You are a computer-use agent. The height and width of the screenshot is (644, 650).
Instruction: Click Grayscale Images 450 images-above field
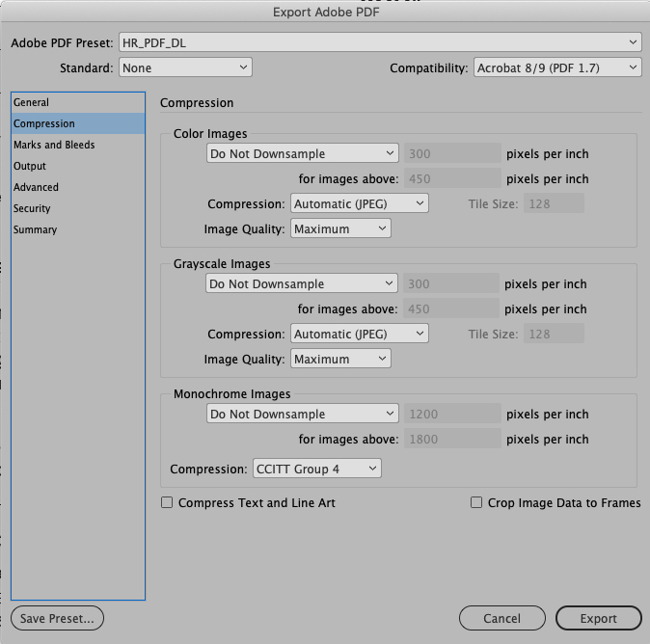click(x=451, y=309)
